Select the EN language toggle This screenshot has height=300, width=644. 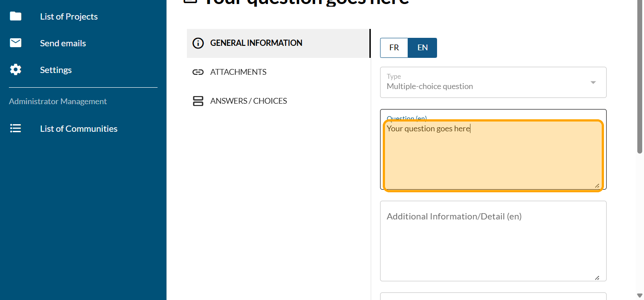pos(422,48)
